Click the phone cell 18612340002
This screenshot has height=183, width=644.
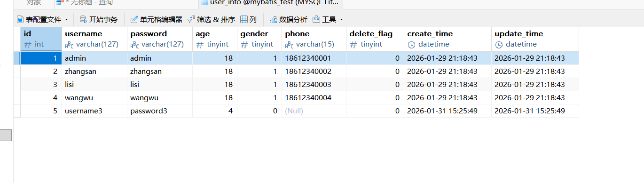(x=314, y=72)
